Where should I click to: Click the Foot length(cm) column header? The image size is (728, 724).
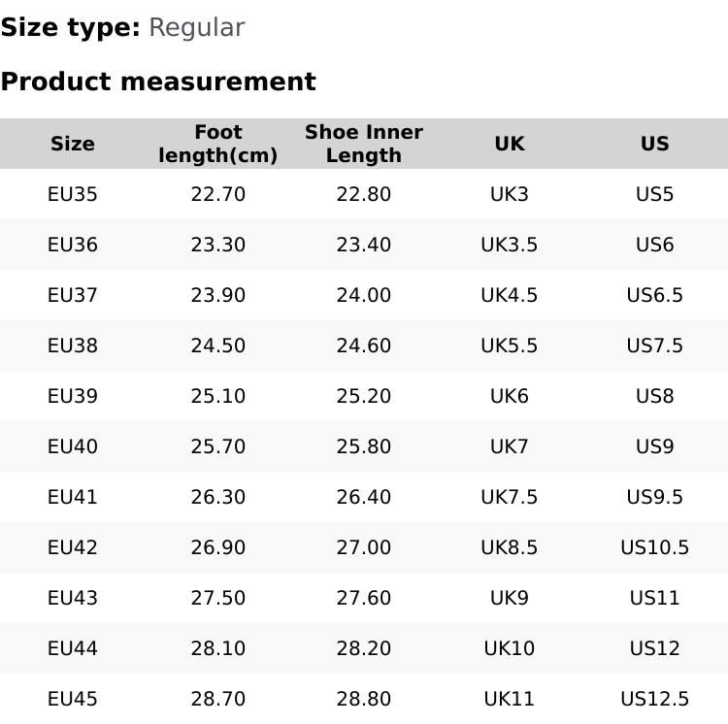218,144
